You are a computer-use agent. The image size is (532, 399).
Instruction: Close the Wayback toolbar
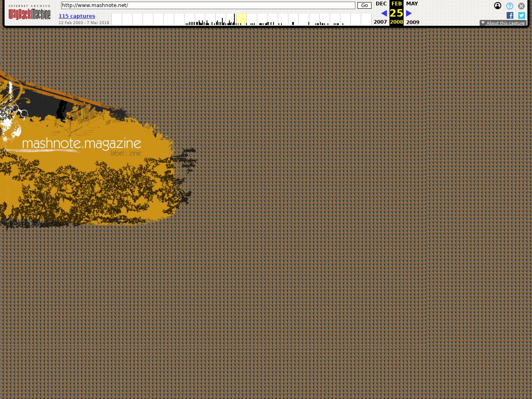point(521,6)
